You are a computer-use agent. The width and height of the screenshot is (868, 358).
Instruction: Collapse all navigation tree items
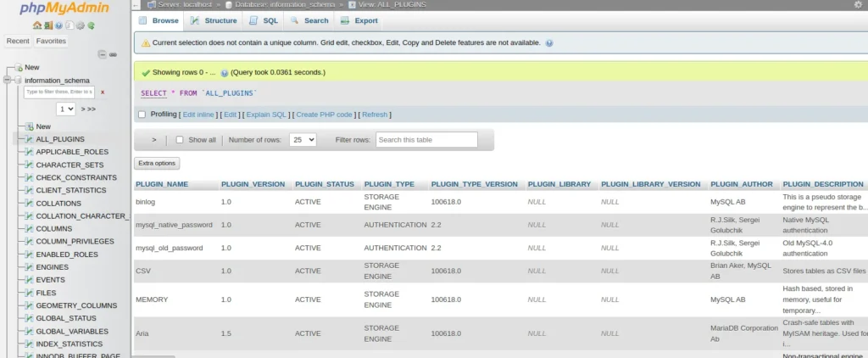102,54
